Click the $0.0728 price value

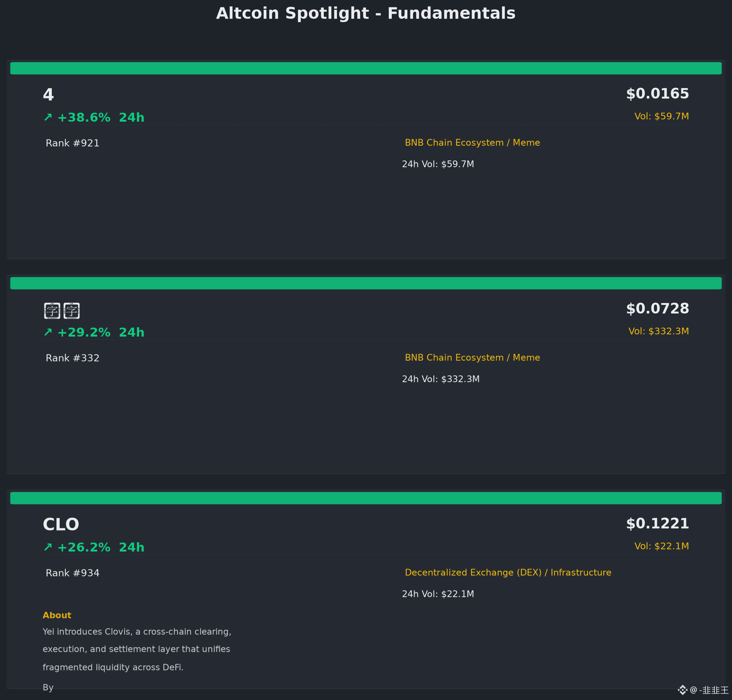pos(657,309)
